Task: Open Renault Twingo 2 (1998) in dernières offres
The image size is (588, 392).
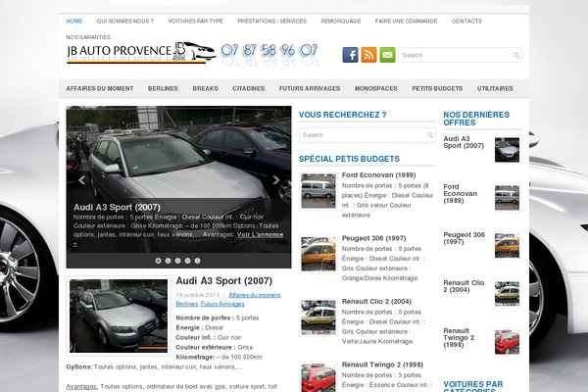Action: (x=459, y=338)
